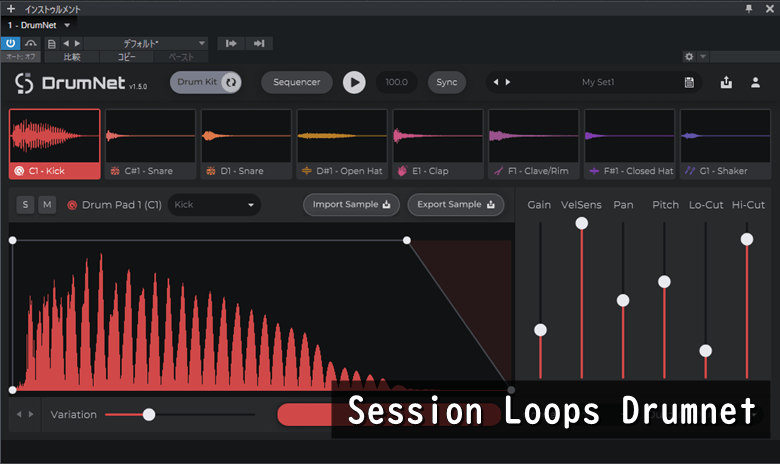This screenshot has height=464, width=780.
Task: Click the VelSens slider handle
Action: (x=582, y=223)
